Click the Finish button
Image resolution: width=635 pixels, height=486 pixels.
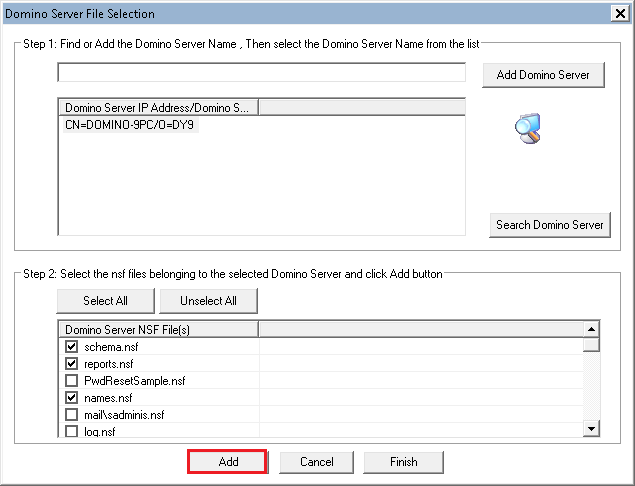click(404, 462)
